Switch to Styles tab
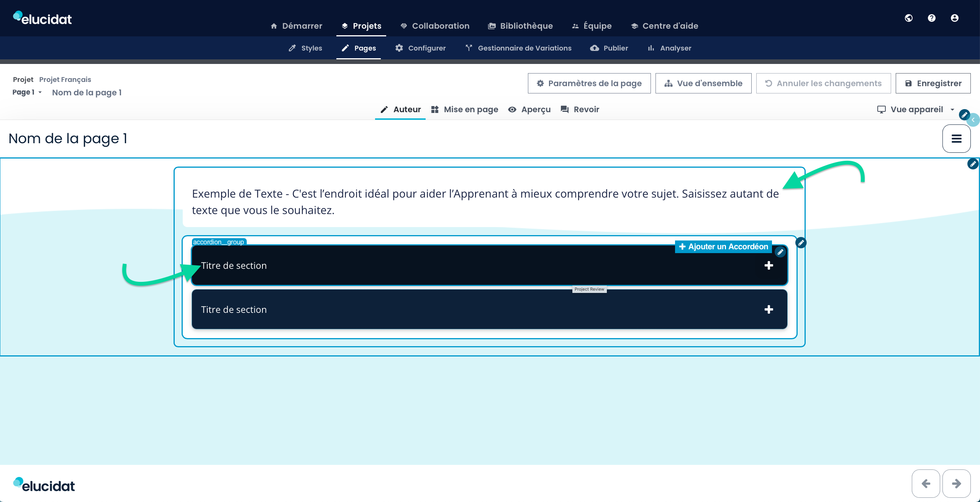The height and width of the screenshot is (502, 980). pyautogui.click(x=305, y=48)
